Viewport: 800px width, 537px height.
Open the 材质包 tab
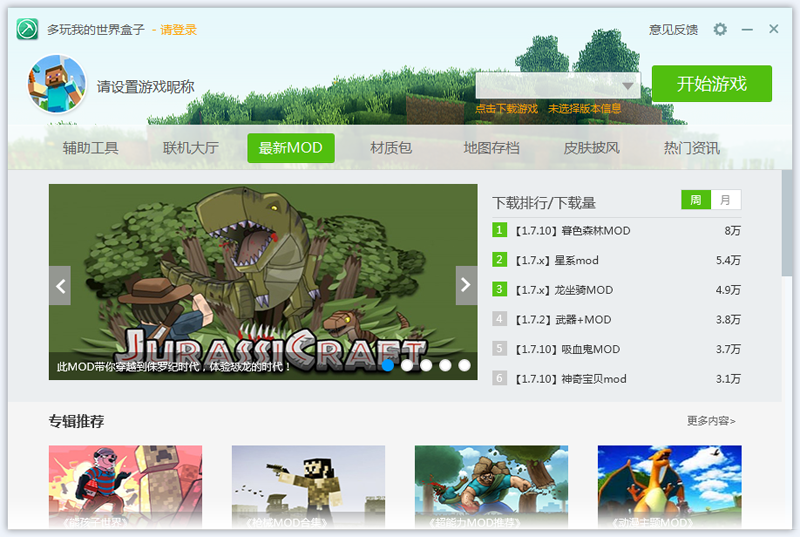coord(391,148)
